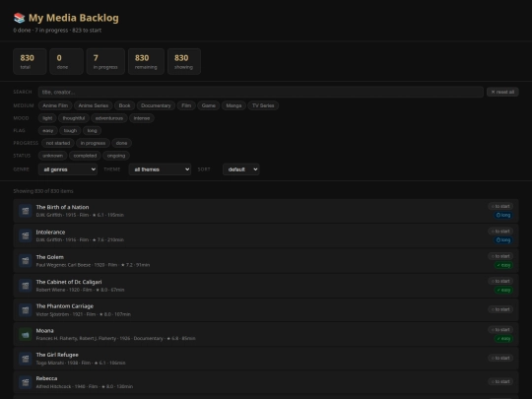
Task: Click the film icon beside Intolerance
Action: 25,235
